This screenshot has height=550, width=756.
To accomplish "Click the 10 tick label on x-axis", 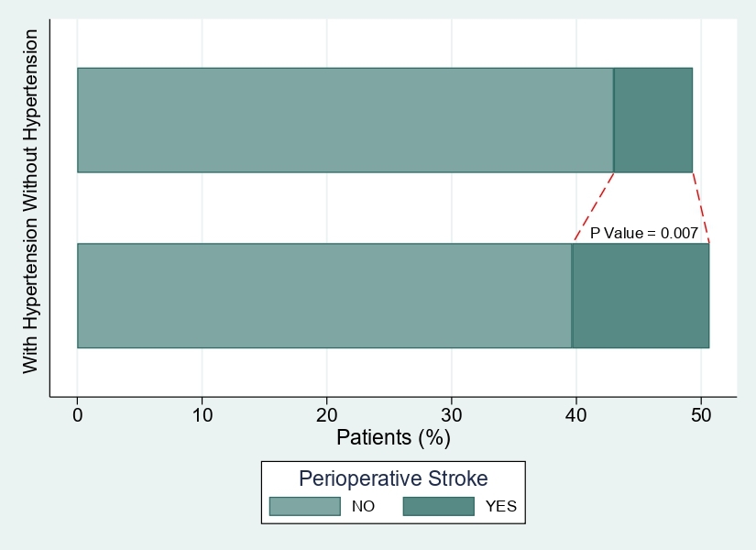I will [203, 415].
